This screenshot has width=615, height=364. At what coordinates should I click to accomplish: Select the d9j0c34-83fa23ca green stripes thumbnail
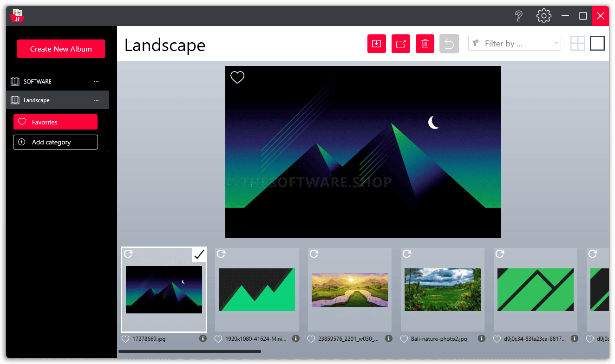(x=536, y=290)
